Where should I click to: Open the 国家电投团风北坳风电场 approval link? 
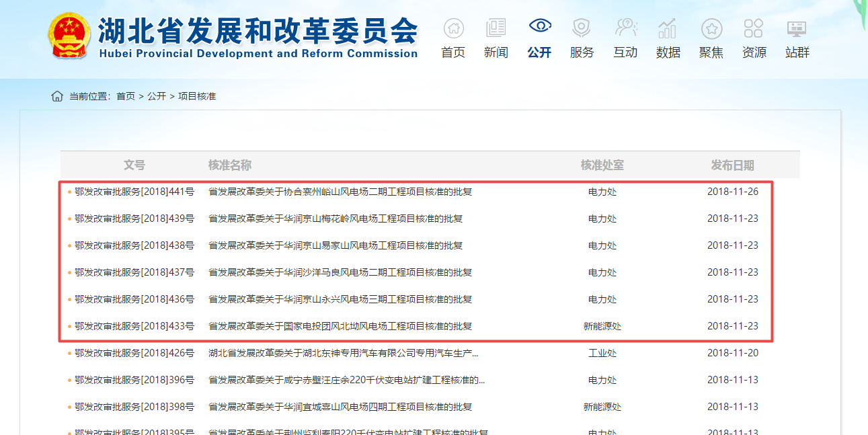pyautogui.click(x=340, y=326)
